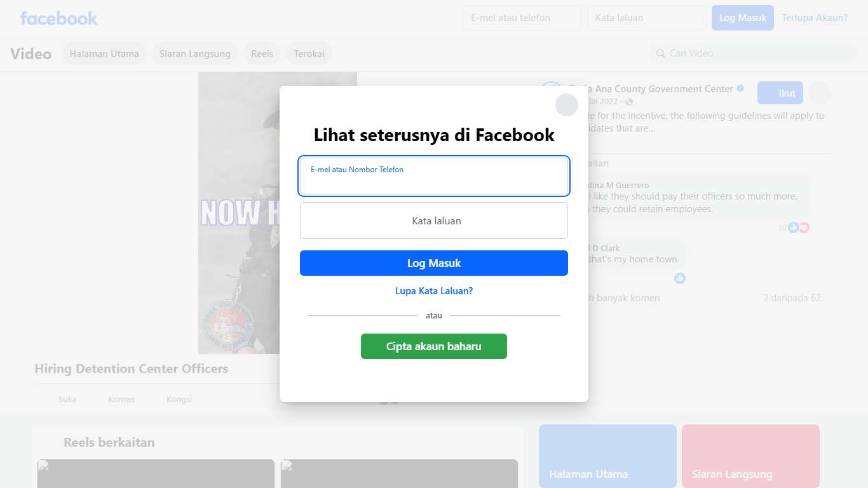This screenshot has width=868, height=488.
Task: Click Cipta akaun baharu button
Action: click(434, 346)
